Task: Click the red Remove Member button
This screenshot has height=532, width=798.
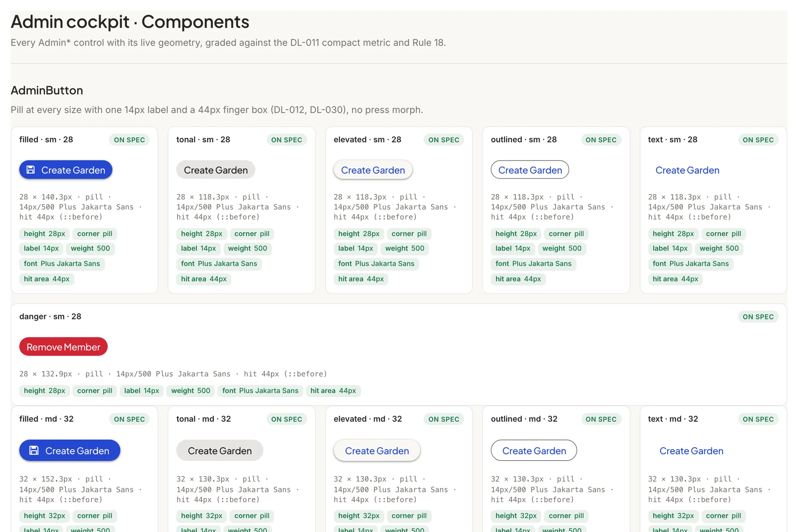Action: [63, 347]
